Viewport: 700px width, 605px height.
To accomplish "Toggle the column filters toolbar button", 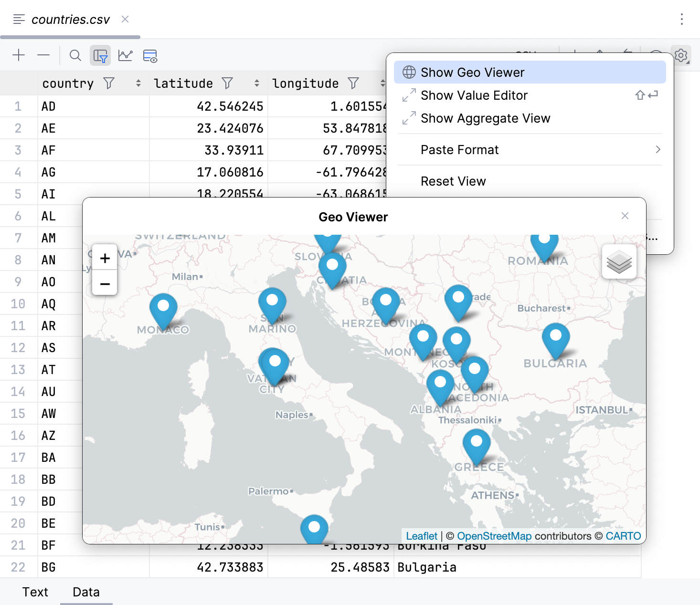I will point(100,55).
